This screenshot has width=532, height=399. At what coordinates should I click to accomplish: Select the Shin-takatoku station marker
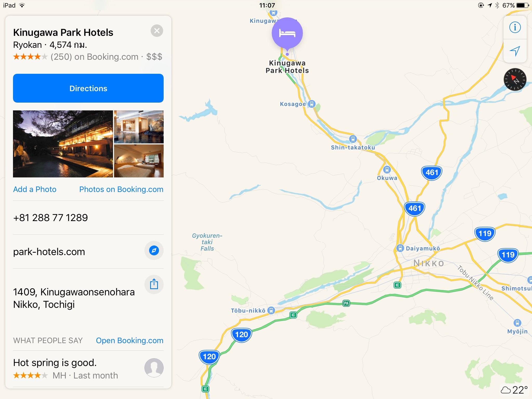(353, 139)
